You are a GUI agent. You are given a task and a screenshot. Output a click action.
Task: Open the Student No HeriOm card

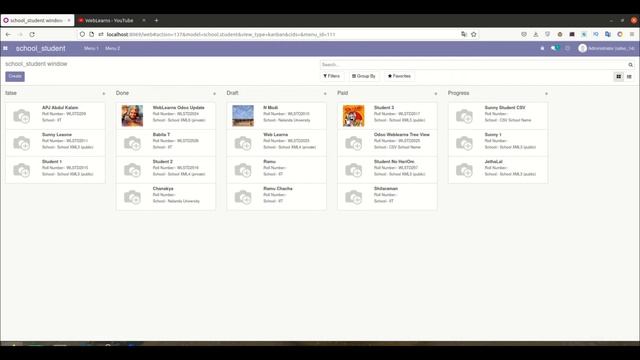click(x=387, y=170)
